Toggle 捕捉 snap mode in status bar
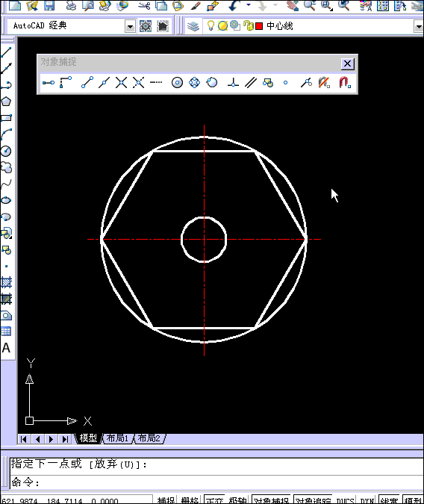Image resolution: width=424 pixels, height=504 pixels. tap(166, 500)
